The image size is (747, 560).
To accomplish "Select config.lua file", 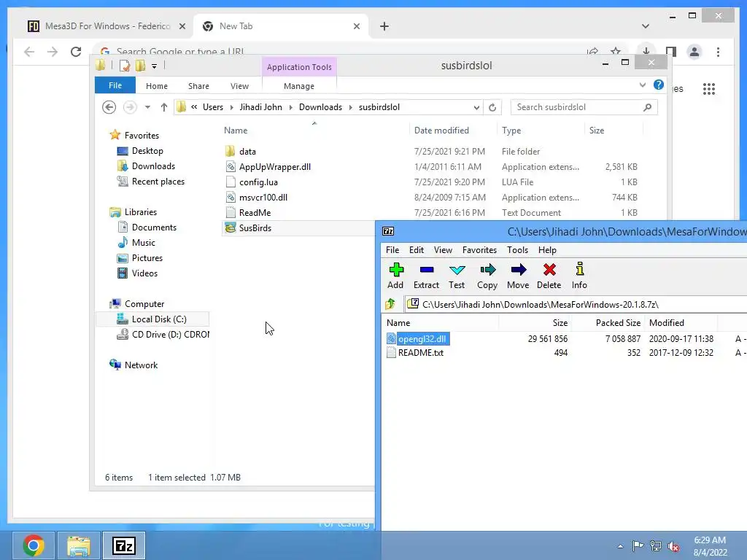I will 258,182.
